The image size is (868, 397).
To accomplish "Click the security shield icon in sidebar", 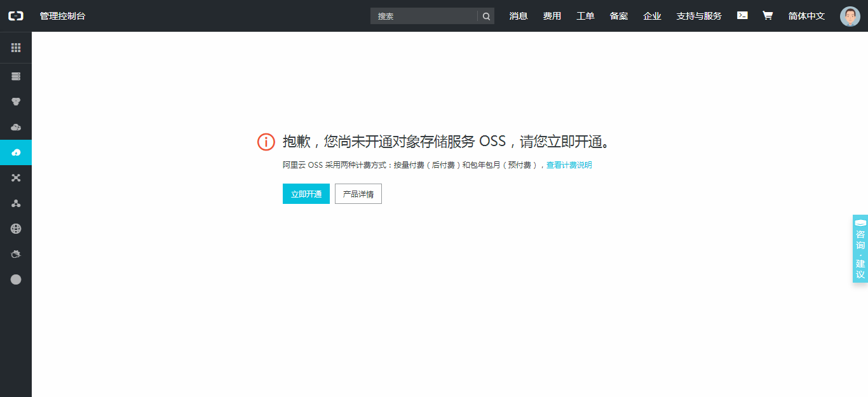I will point(16,101).
